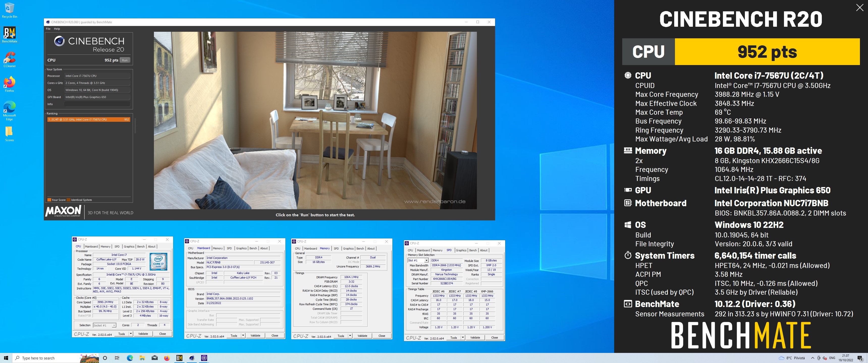The image size is (868, 363).
Task: Open Bench tab in first CPU-Z window
Action: tap(141, 247)
